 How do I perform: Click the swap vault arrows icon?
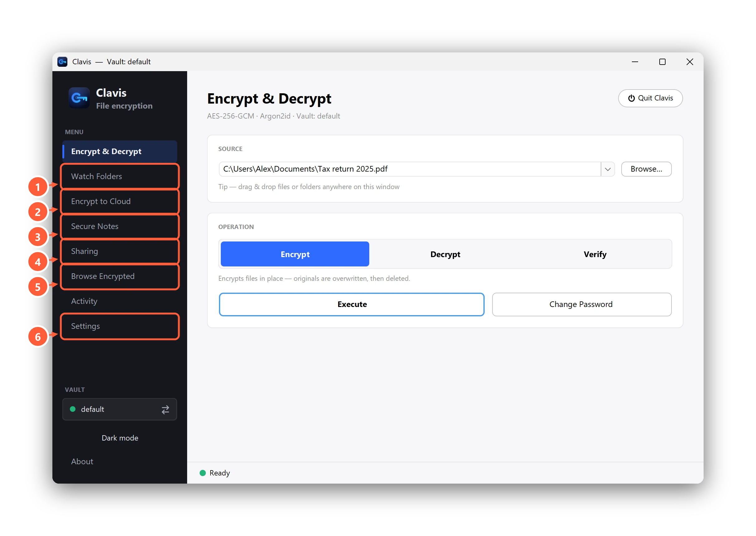point(165,410)
